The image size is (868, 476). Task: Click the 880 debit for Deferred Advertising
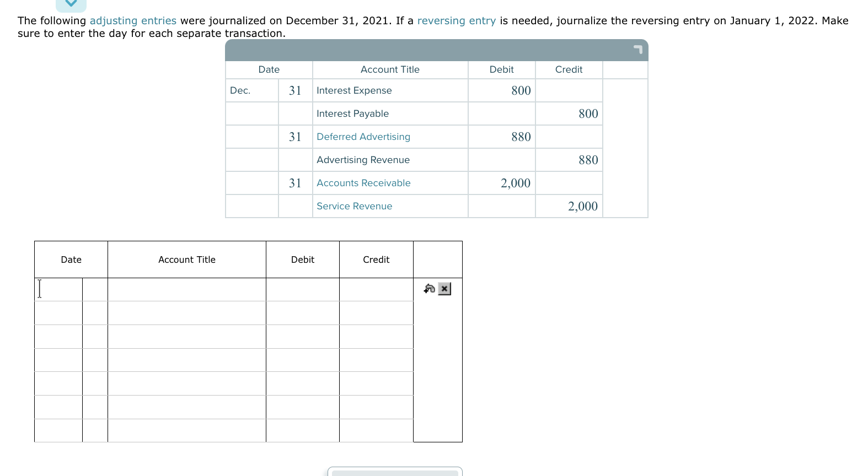click(x=521, y=137)
